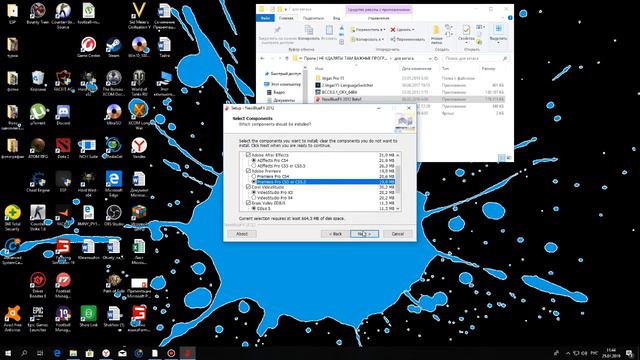Open the Delete dropdown arrow in Explorer
Screen dimensions: 640x360
click(x=413, y=30)
